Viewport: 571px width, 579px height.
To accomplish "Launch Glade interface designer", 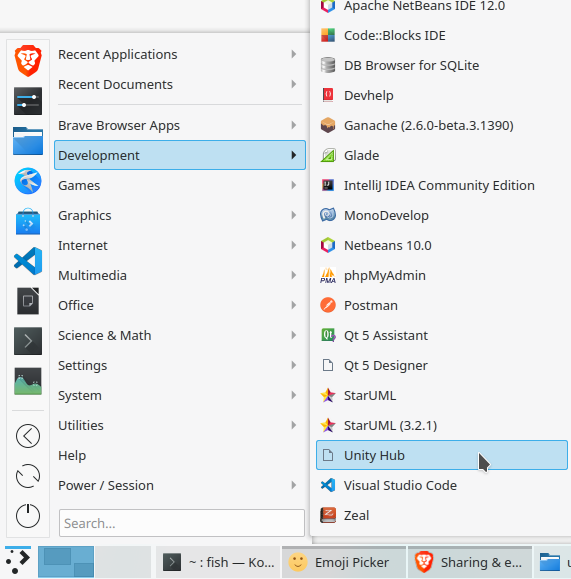I will click(442, 155).
